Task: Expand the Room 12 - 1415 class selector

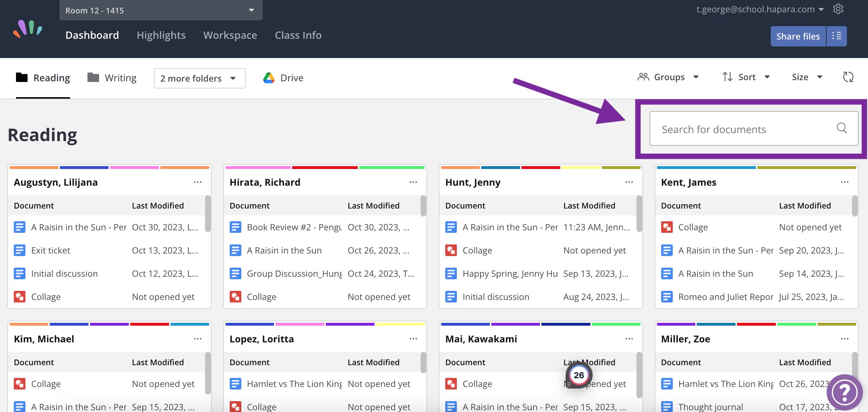Action: click(161, 10)
